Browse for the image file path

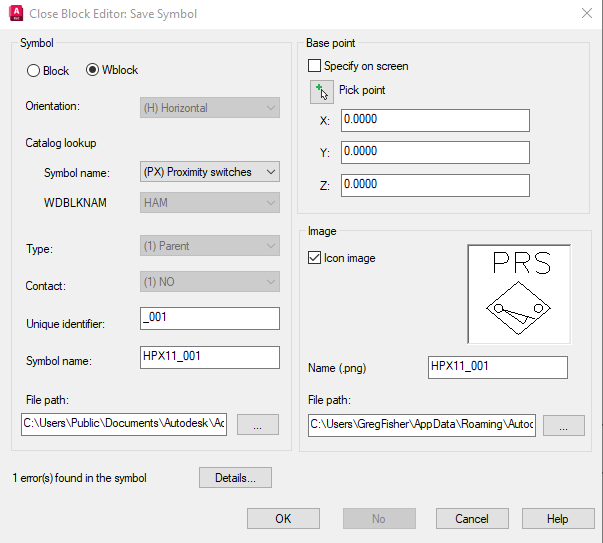[564, 425]
